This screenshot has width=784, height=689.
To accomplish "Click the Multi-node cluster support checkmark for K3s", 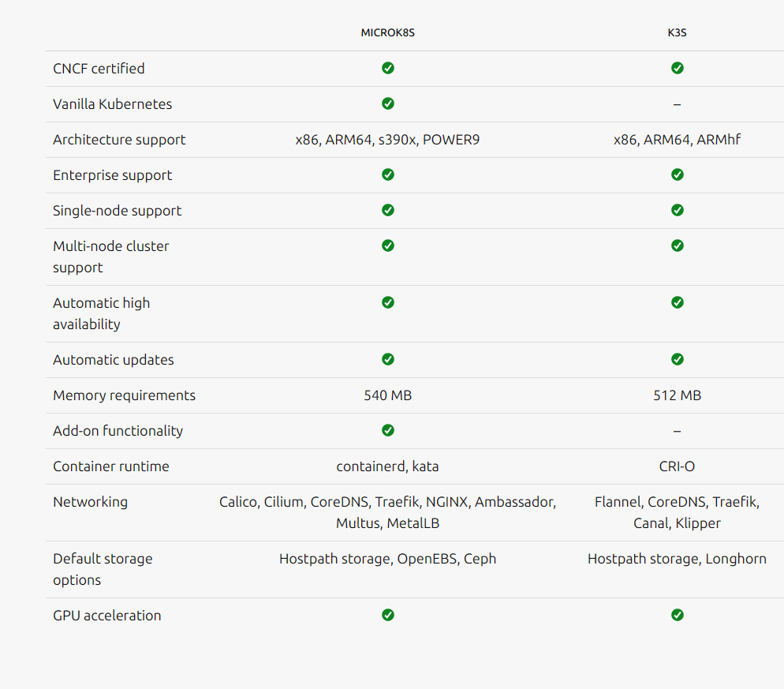I will (x=677, y=245).
